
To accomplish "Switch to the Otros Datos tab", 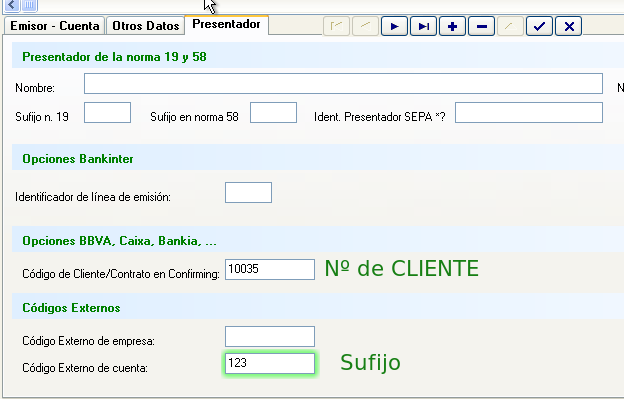I will (x=146, y=26).
